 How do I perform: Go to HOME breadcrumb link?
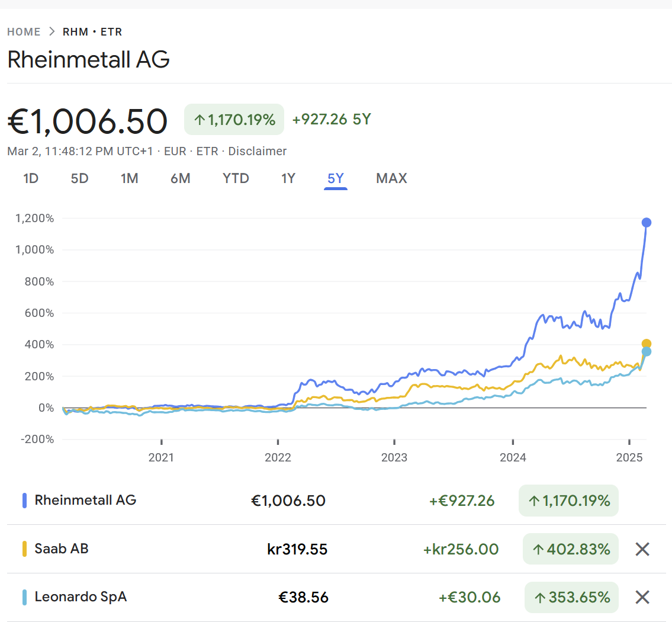(24, 32)
